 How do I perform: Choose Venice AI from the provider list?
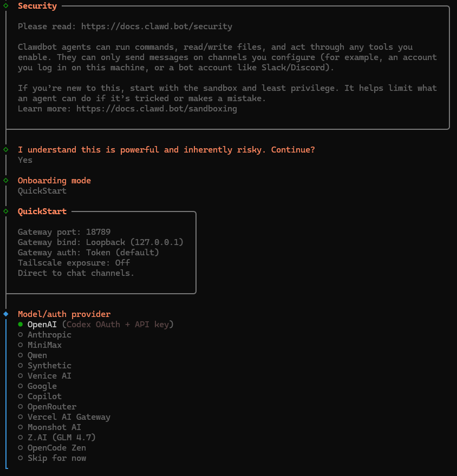(x=49, y=376)
